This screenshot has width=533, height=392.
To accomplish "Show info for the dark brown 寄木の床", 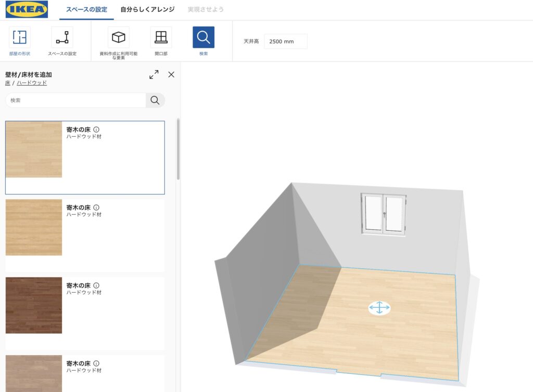I will (x=96, y=285).
